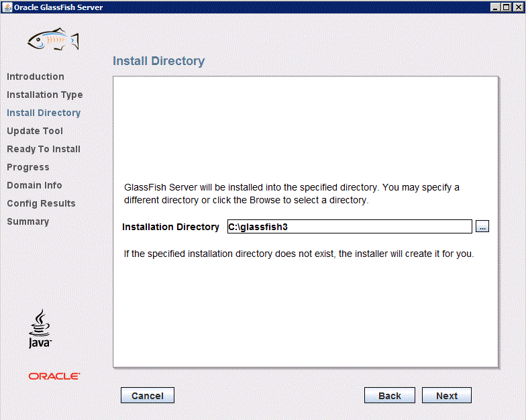Click the text about installer creating directory
The height and width of the screenshot is (420, 526).
pyautogui.click(x=299, y=254)
